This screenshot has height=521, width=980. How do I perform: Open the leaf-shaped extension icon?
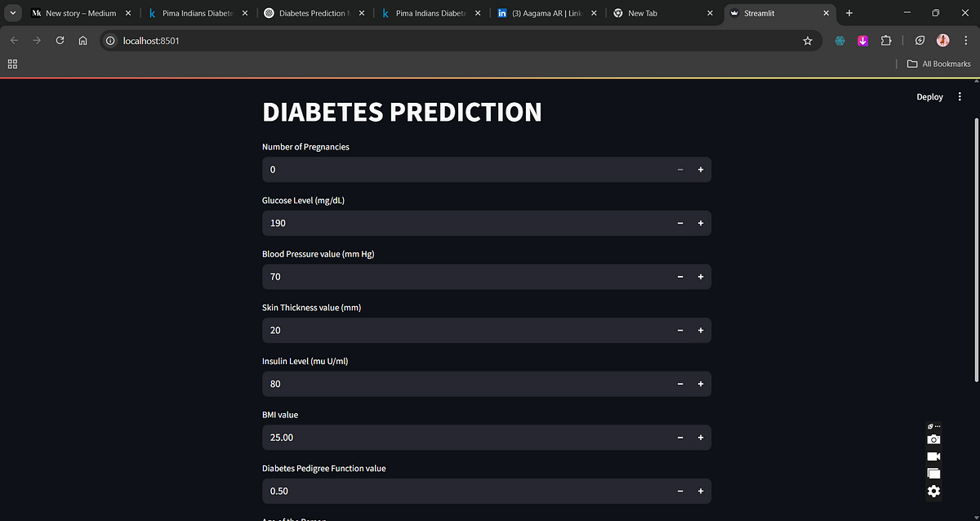click(920, 40)
